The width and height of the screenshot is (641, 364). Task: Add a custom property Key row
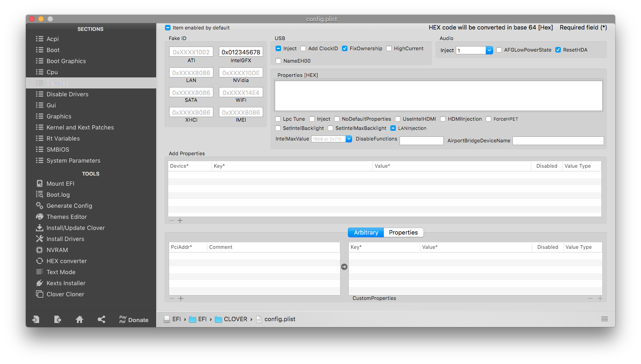click(600, 299)
